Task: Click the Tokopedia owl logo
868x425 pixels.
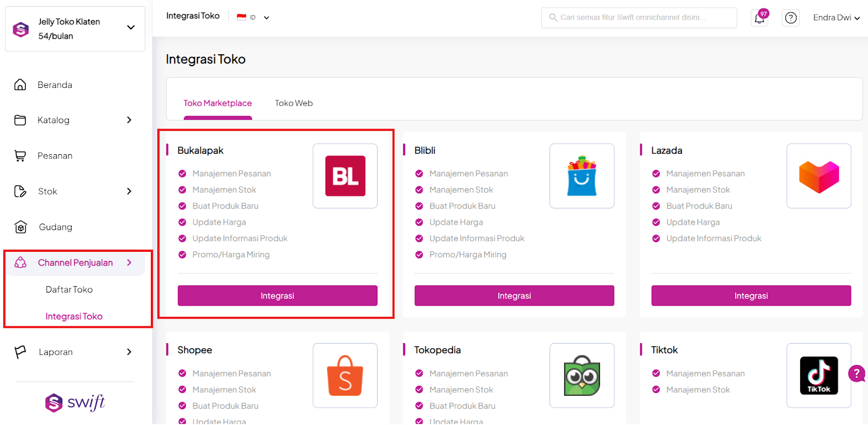Action: (582, 376)
